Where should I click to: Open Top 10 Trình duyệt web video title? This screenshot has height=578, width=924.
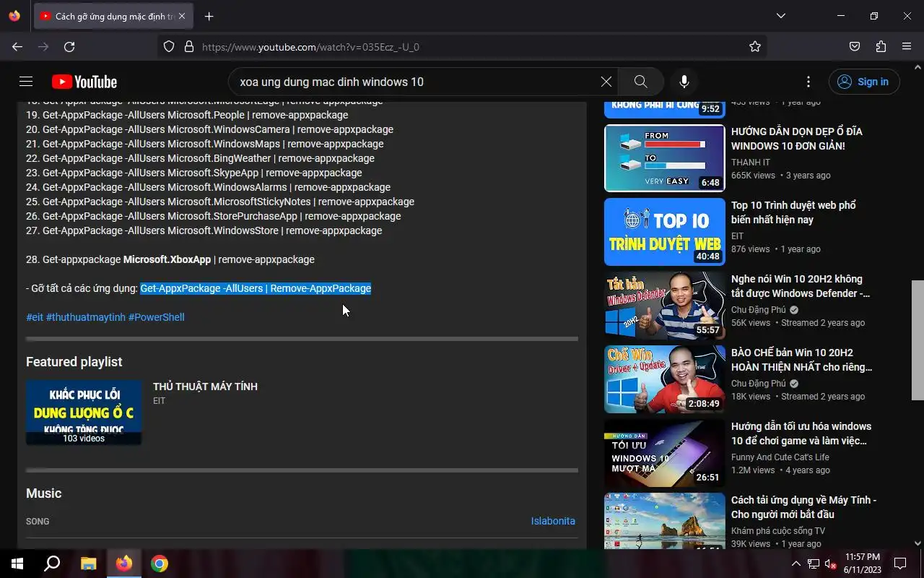click(793, 212)
